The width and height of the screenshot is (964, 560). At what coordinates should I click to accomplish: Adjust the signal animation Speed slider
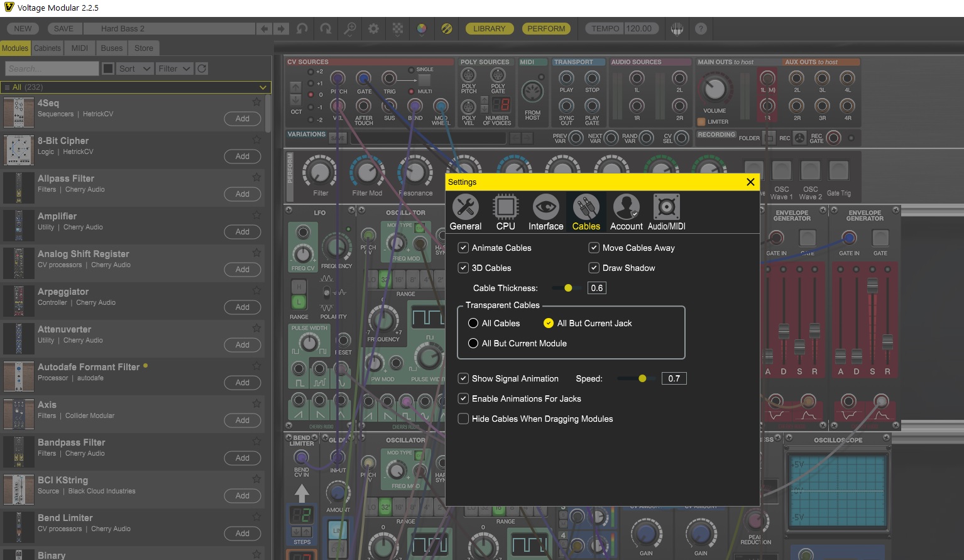tap(642, 378)
